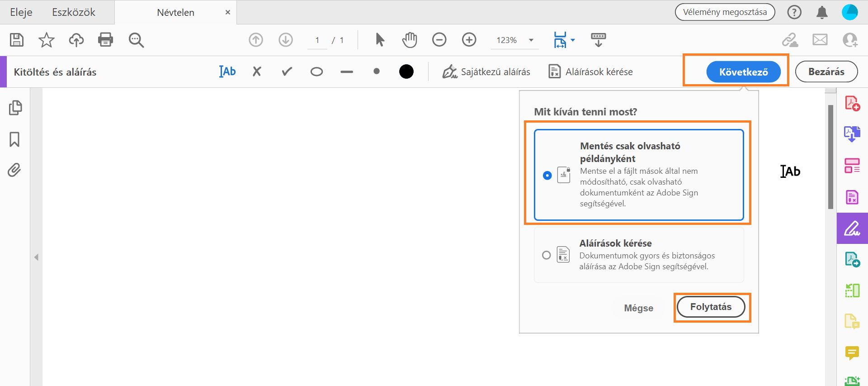The width and height of the screenshot is (868, 386).
Task: Click the save file floppy icon
Action: pos(17,40)
